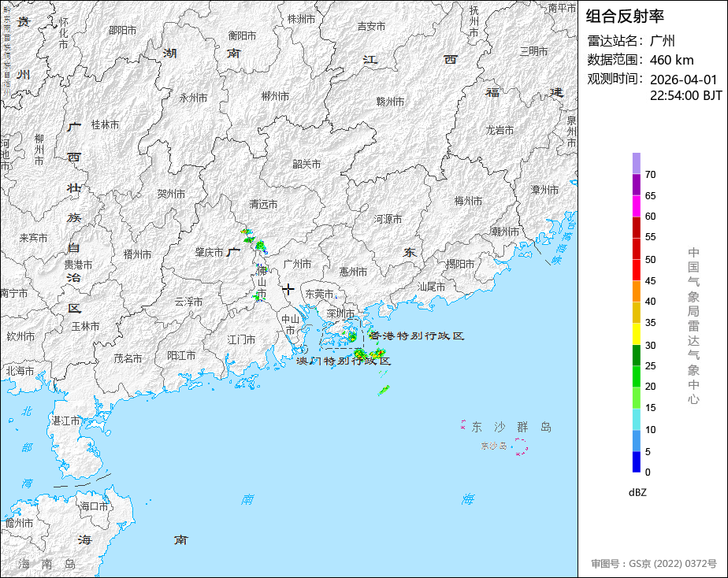Click the 湛江市 city label
The image size is (728, 578).
point(66,421)
